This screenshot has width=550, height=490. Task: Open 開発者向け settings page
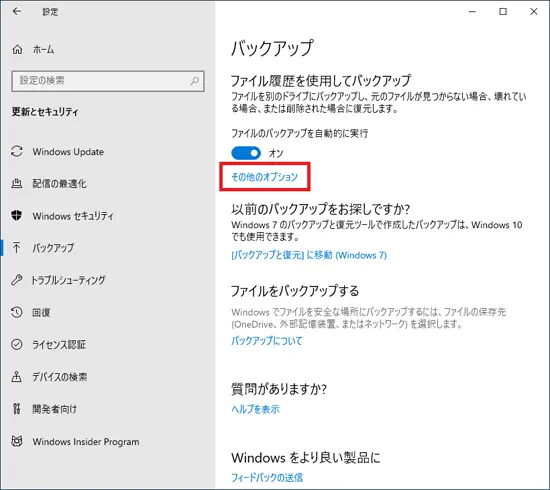click(54, 409)
